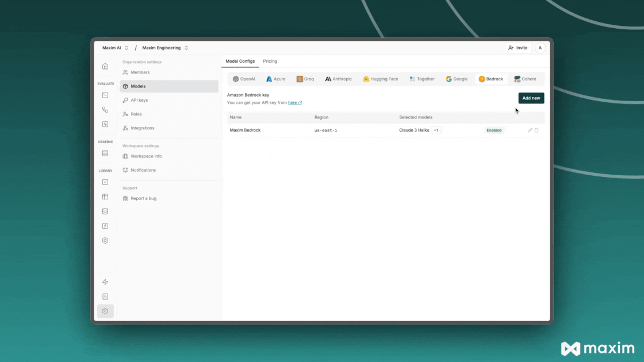Open the prompt playground terminal icon under Evaluate
Image resolution: width=644 pixels, height=362 pixels.
pos(105,95)
